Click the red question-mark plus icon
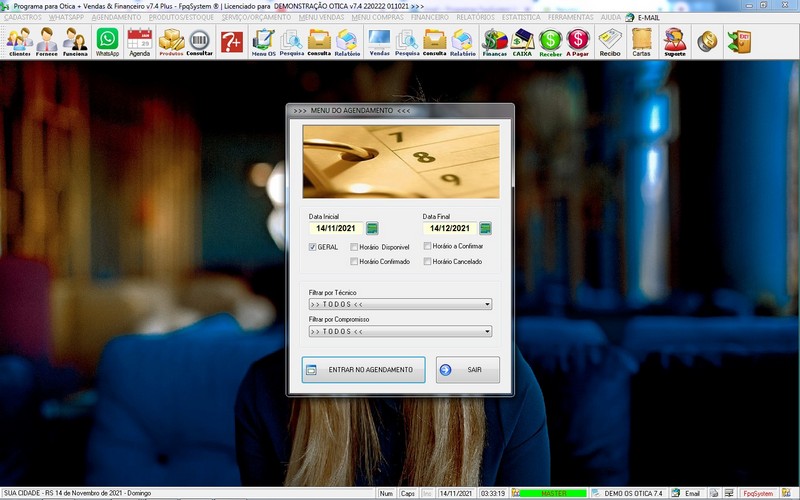This screenshot has width=800, height=500. point(232,42)
